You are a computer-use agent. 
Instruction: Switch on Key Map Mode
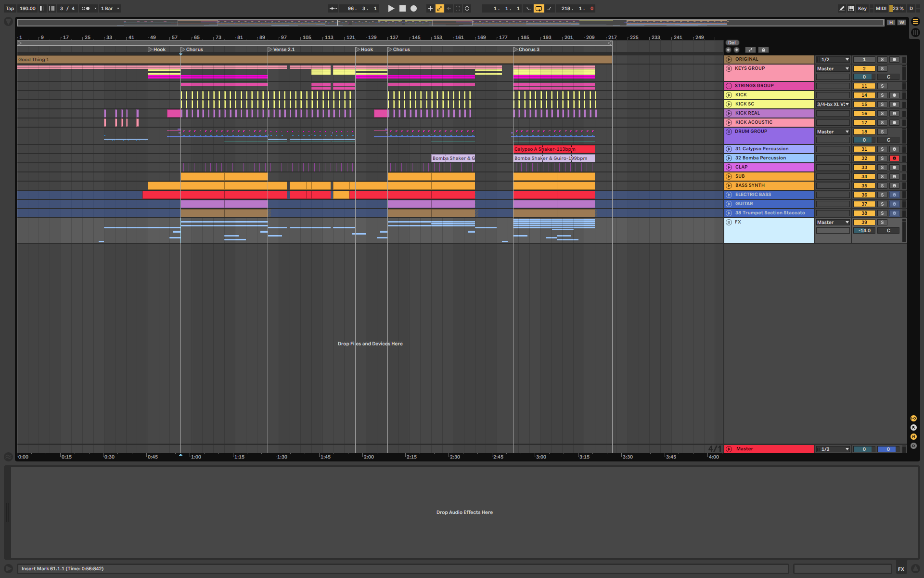[862, 8]
